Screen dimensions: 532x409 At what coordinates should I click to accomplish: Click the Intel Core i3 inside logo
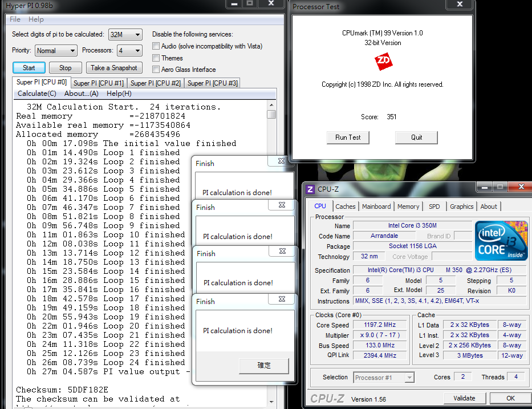tap(501, 241)
